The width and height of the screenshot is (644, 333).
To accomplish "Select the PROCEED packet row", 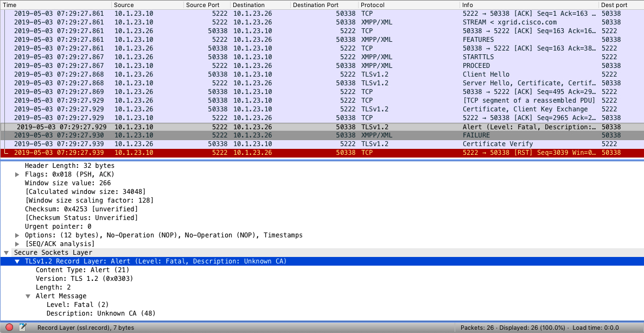I will pyautogui.click(x=322, y=66).
